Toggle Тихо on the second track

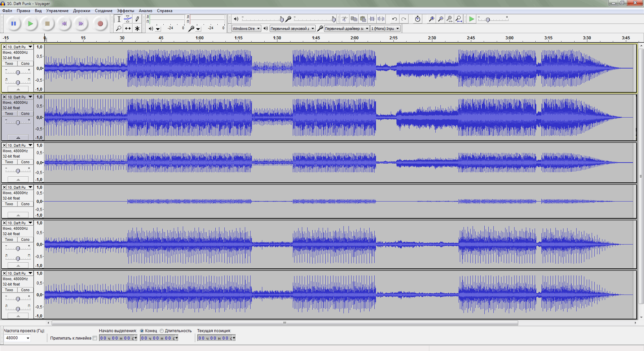click(x=9, y=114)
